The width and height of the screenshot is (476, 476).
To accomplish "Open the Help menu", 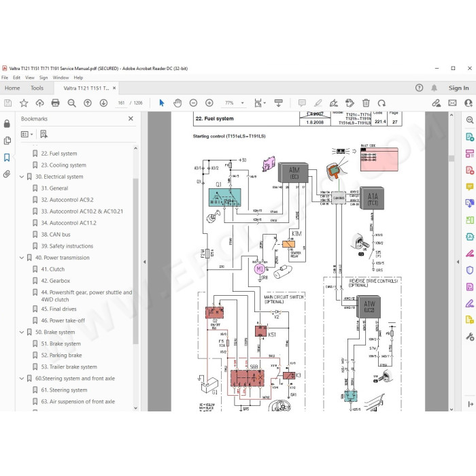I will coord(78,78).
